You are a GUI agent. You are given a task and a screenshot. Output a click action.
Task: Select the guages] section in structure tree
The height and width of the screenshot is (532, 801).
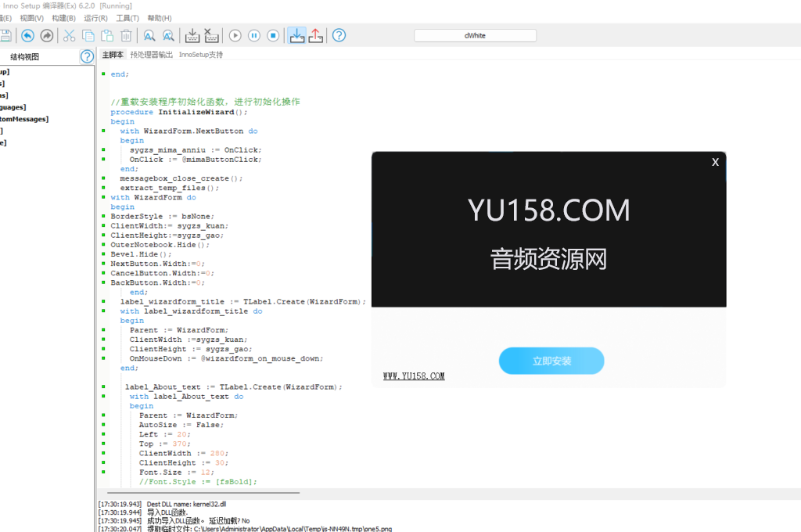13,107
